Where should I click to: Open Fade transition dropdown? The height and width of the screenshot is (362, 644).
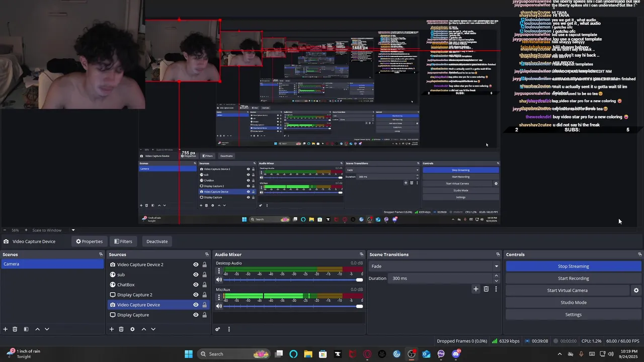435,266
